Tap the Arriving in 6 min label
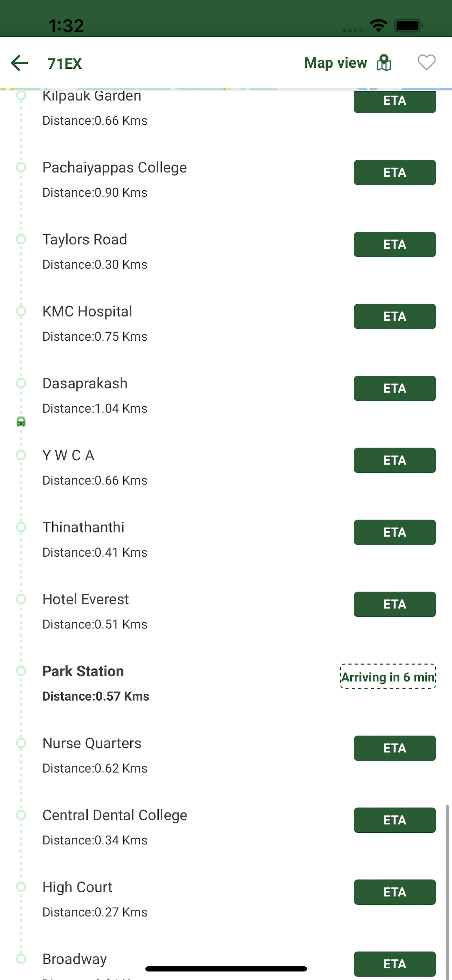The height and width of the screenshot is (980, 452). pos(388,677)
